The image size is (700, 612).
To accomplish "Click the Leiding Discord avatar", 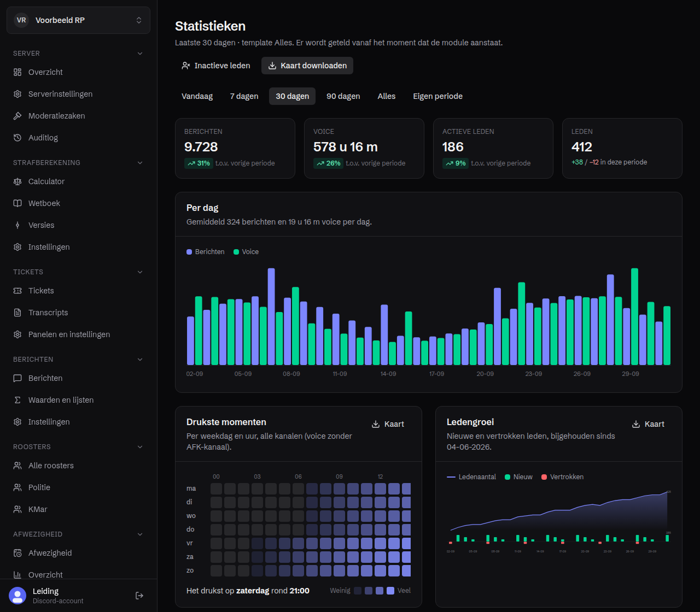I will [17, 596].
